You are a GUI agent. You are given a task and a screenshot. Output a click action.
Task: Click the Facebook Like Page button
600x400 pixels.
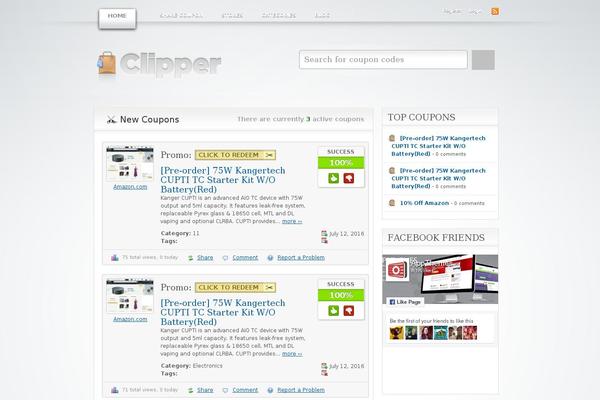coord(405,302)
